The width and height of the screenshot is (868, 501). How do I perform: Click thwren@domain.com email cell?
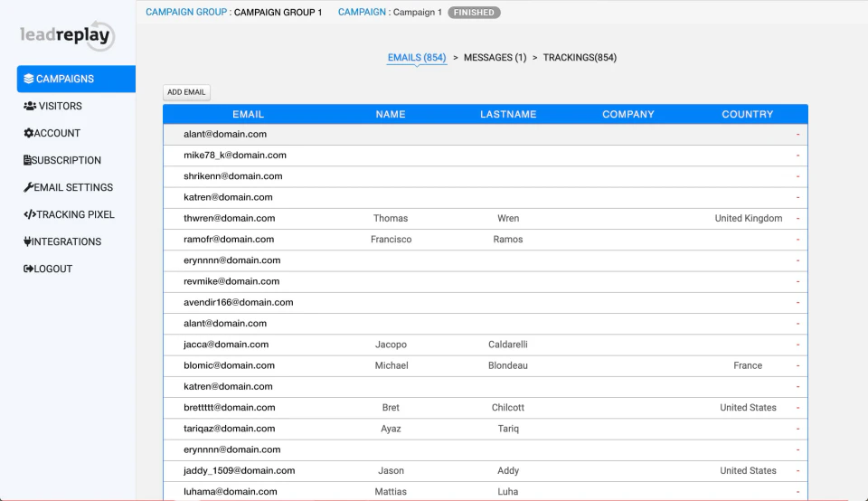(x=229, y=218)
